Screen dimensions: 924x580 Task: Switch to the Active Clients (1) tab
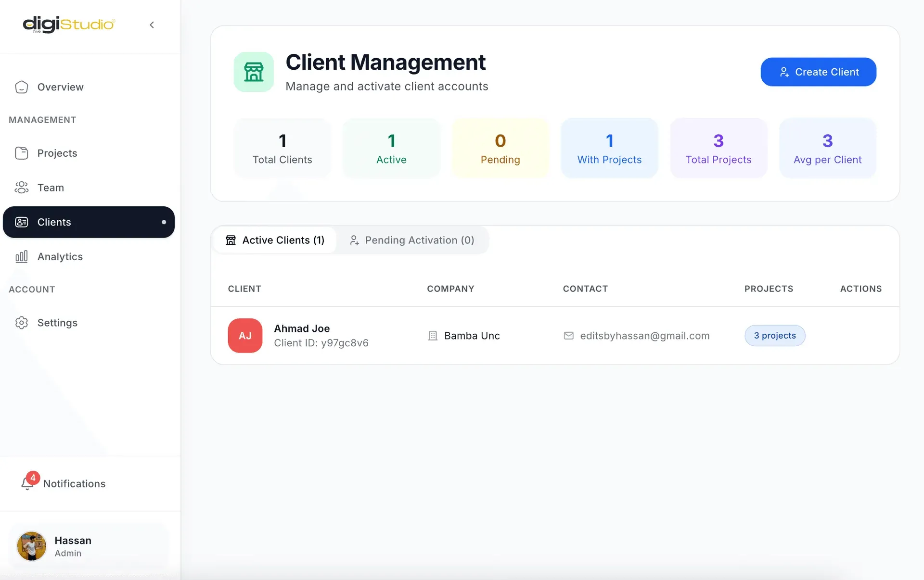click(275, 240)
